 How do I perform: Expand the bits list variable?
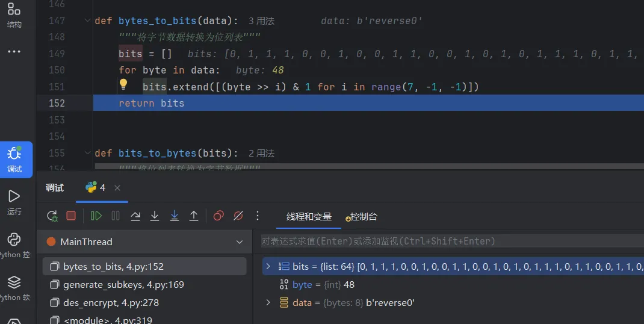click(268, 266)
